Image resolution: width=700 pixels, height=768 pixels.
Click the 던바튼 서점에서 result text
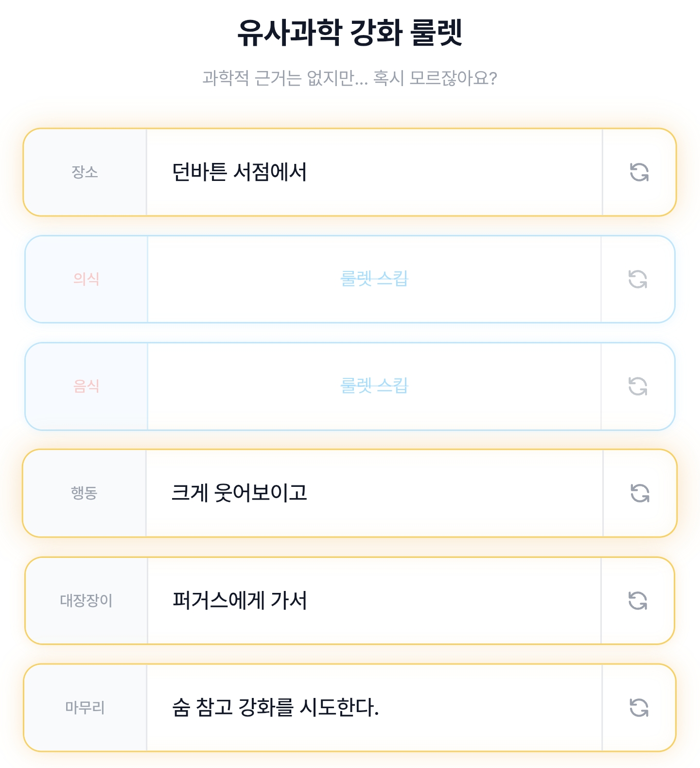click(239, 172)
